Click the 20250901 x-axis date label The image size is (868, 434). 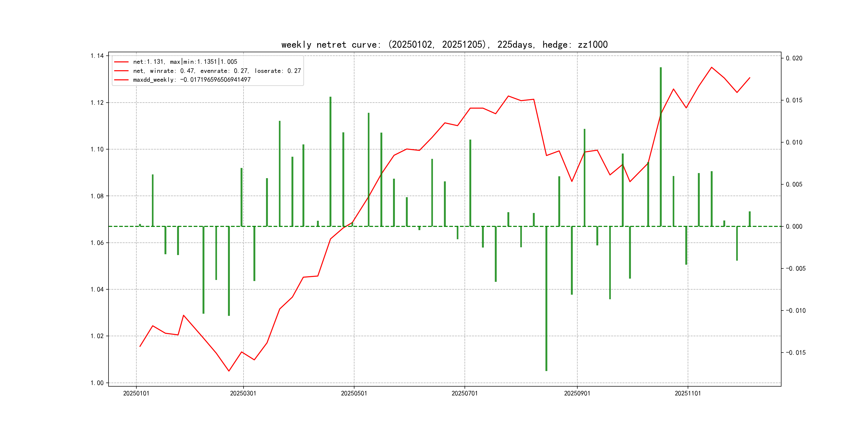click(x=577, y=393)
